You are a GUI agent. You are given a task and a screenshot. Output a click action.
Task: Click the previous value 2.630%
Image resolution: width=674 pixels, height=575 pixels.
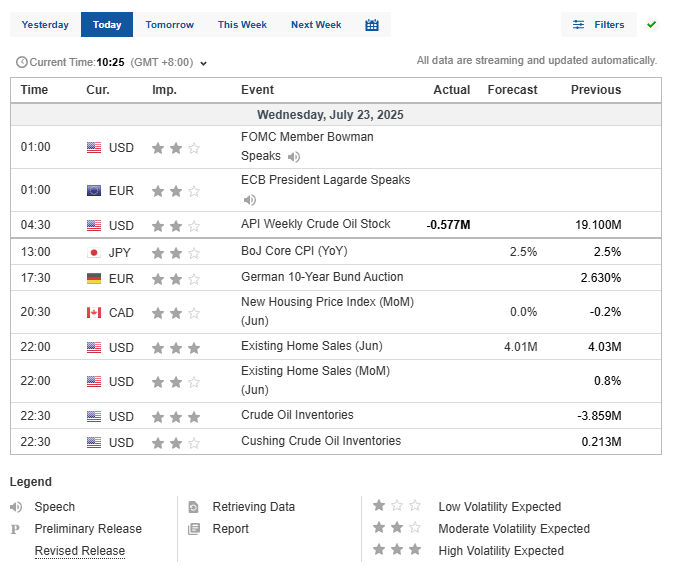[x=601, y=278]
